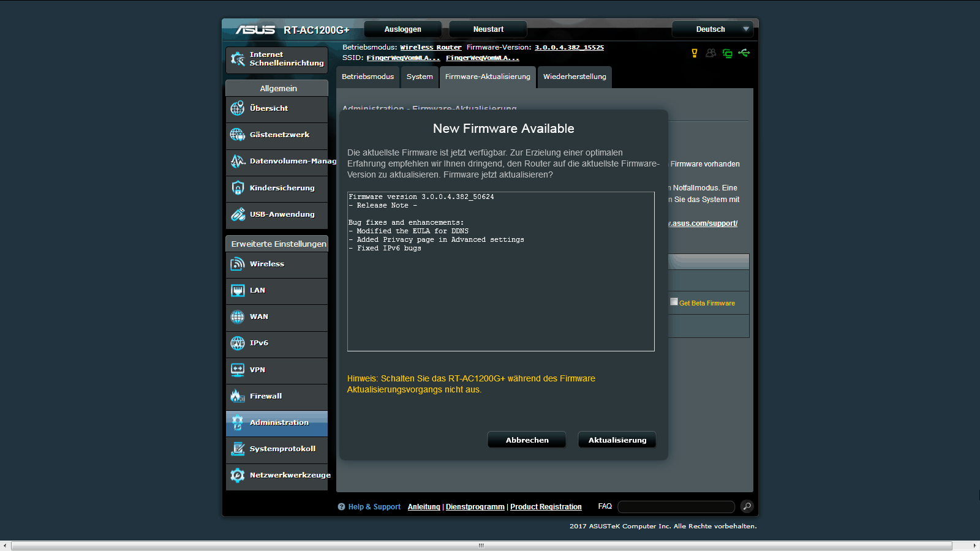Click the USB-Anwendung icon
The height and width of the screenshot is (551, 980).
(238, 214)
